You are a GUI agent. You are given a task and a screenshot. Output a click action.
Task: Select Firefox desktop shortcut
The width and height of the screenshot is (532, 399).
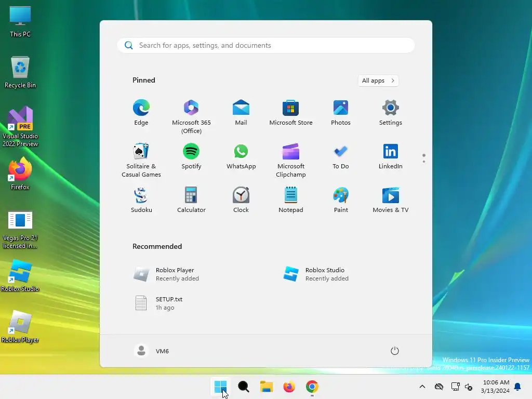(20, 174)
